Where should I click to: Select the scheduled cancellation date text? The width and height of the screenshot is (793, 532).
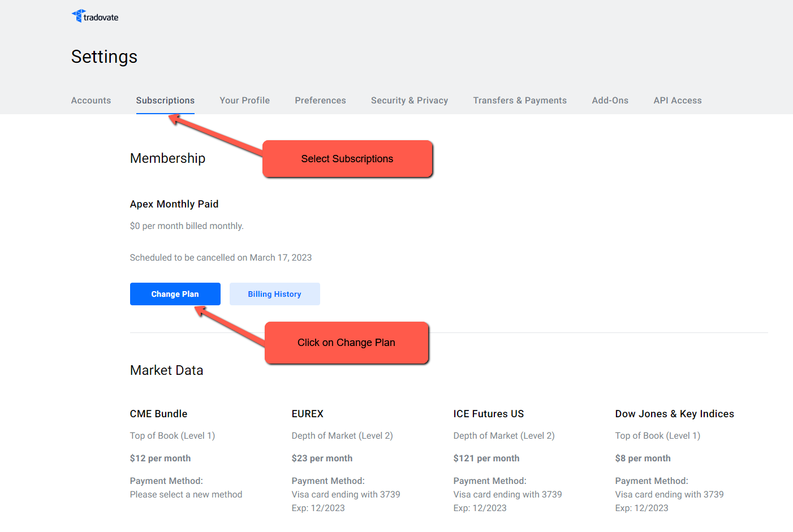click(221, 258)
